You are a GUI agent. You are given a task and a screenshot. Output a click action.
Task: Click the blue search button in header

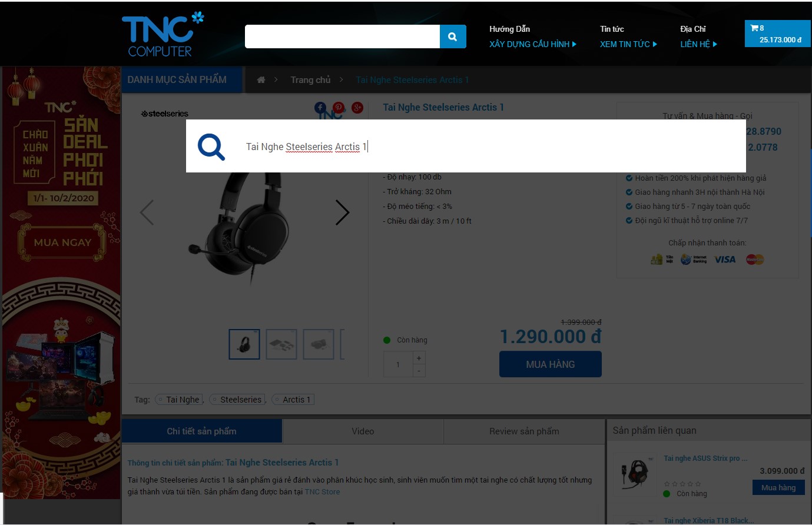tap(452, 36)
